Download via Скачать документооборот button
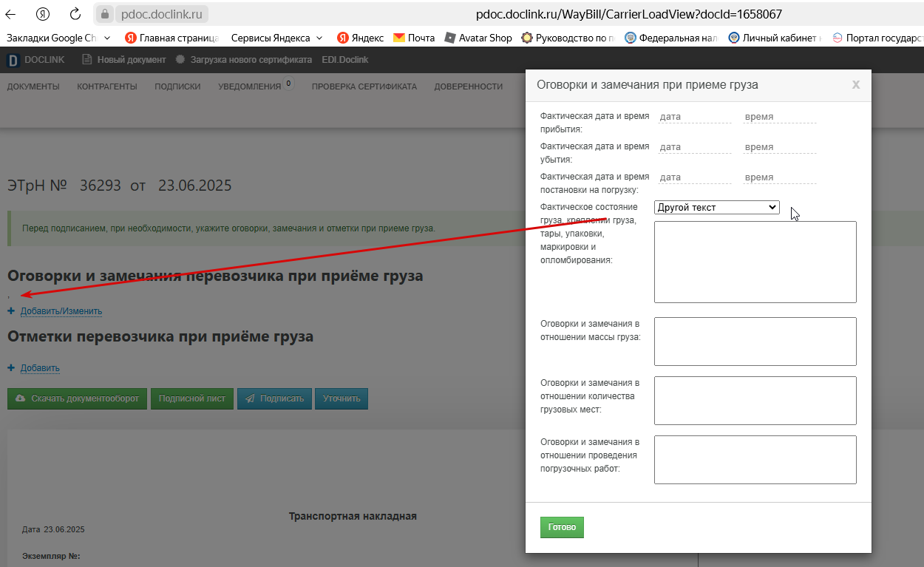Image resolution: width=924 pixels, height=567 pixels. point(77,398)
